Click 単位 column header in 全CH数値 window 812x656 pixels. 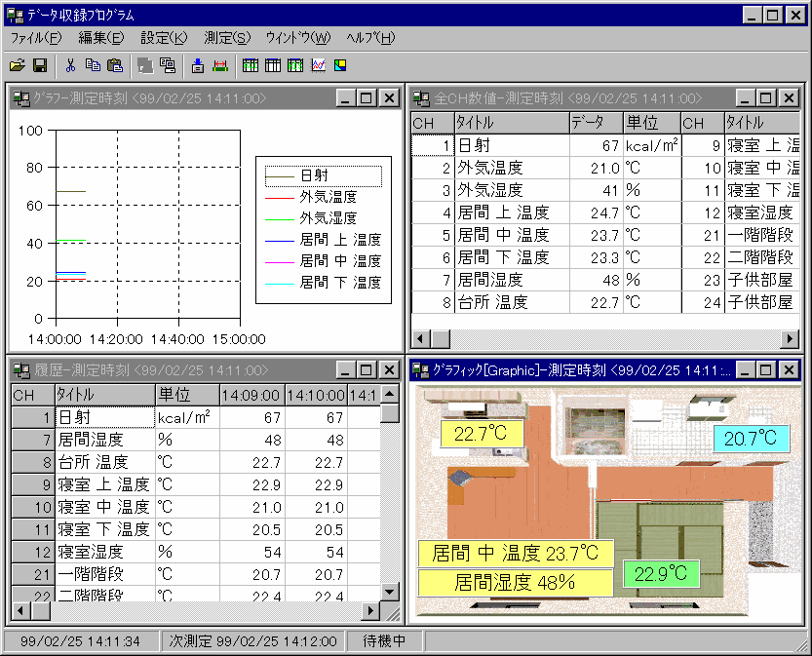651,123
